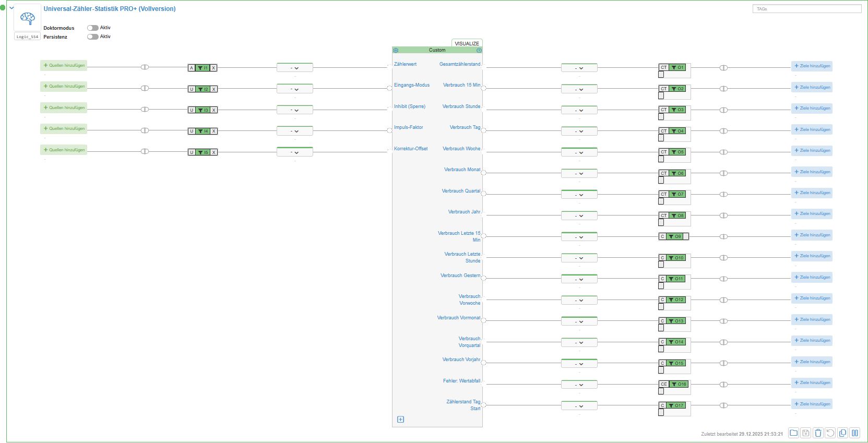
Task: Click the copy logic icon
Action: coord(842,433)
